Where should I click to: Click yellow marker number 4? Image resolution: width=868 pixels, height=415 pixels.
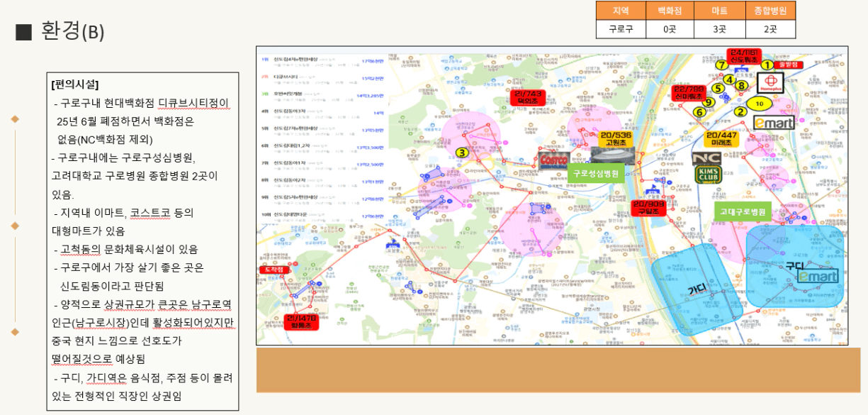point(728,79)
